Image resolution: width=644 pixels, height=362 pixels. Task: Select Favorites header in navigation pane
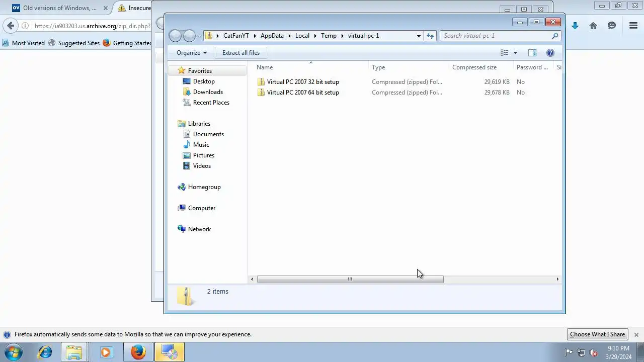coord(200,71)
